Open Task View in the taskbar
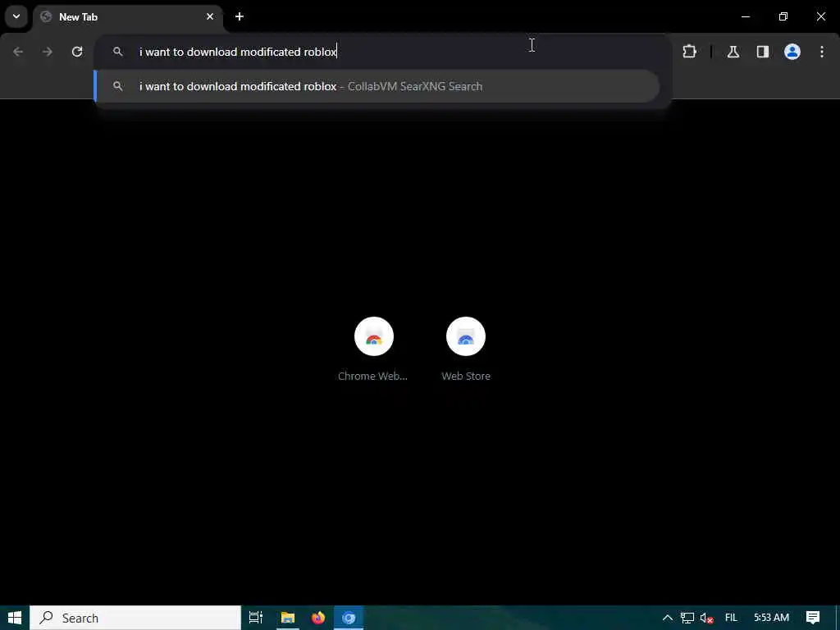 pos(256,618)
